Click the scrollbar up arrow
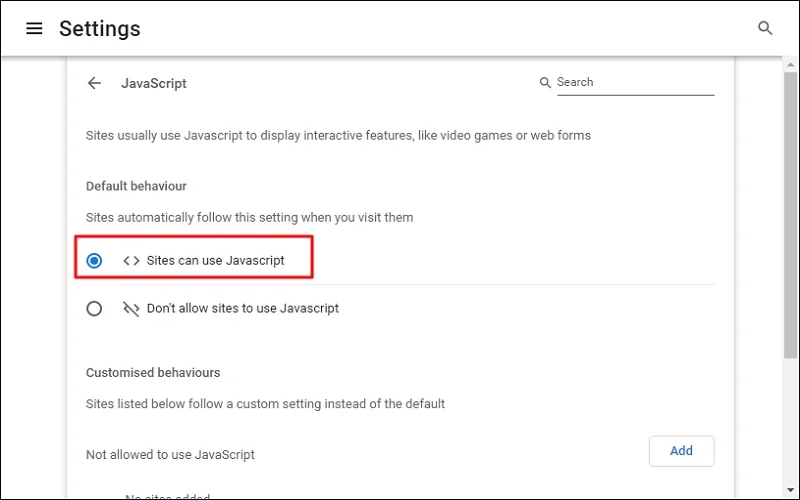This screenshot has width=800, height=500. click(790, 65)
